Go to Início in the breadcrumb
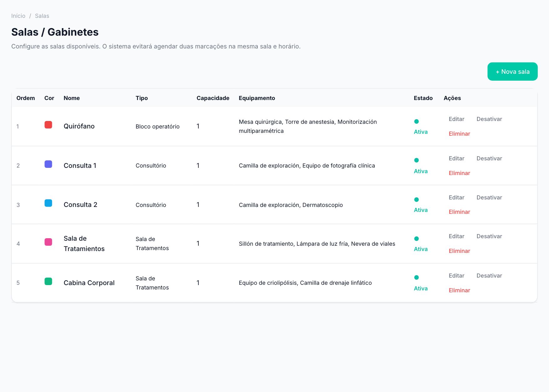Image resolution: width=549 pixels, height=392 pixels. 18,16
